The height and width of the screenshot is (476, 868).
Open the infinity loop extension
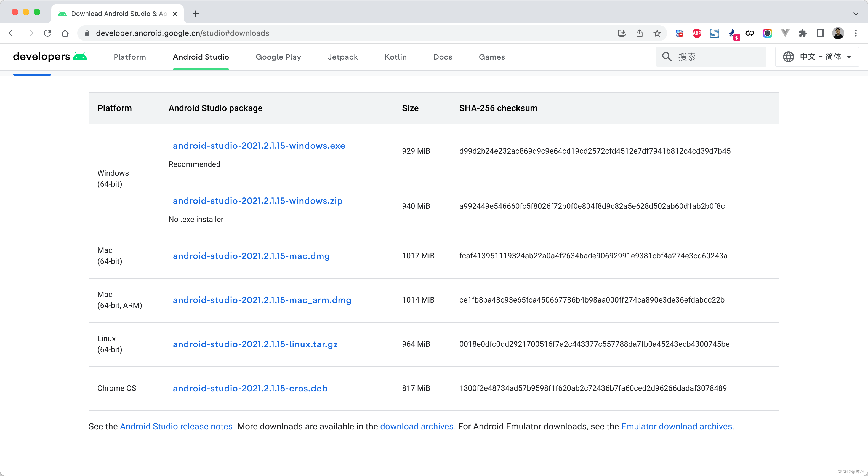pos(750,33)
